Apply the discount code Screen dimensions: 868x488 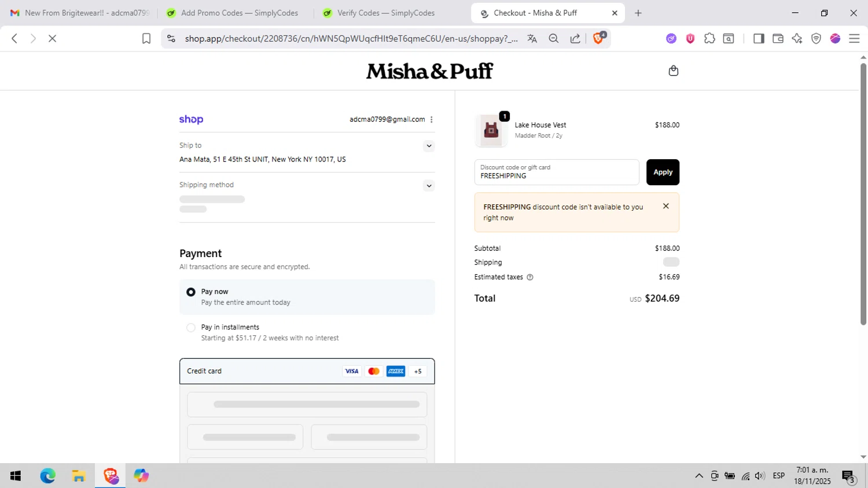coord(663,172)
